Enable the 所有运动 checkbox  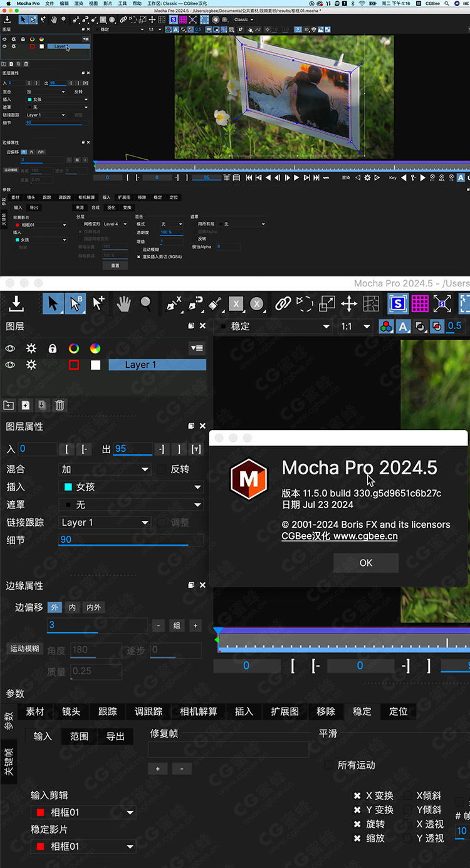click(329, 765)
